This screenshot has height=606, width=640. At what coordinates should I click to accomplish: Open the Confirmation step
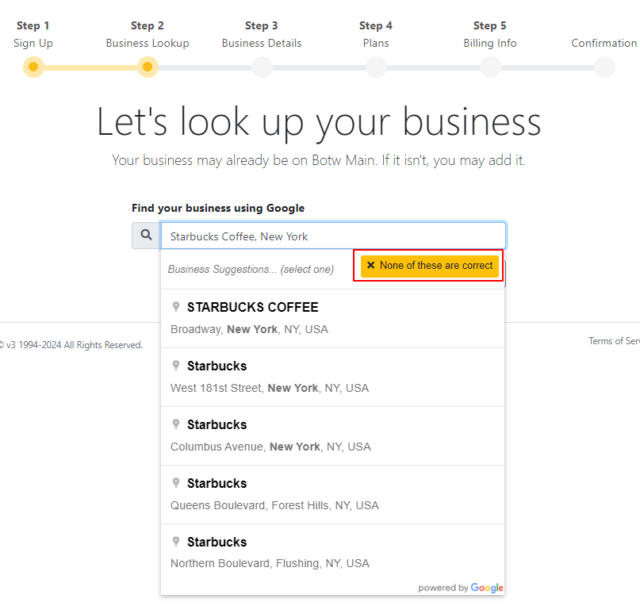(604, 43)
